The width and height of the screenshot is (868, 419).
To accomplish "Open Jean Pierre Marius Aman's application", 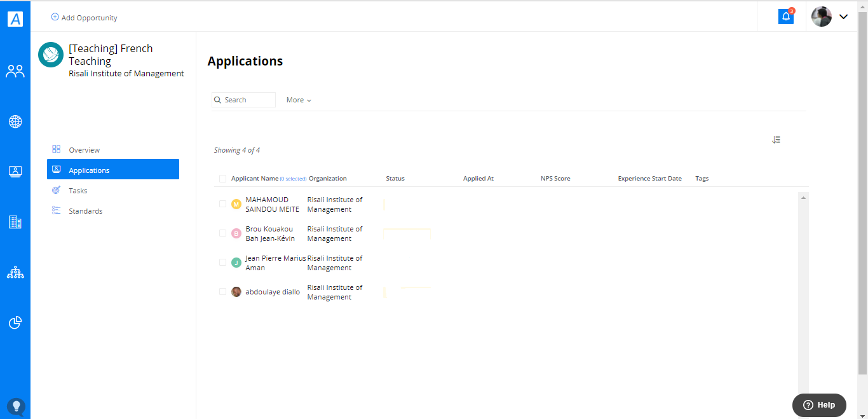I will [275, 263].
